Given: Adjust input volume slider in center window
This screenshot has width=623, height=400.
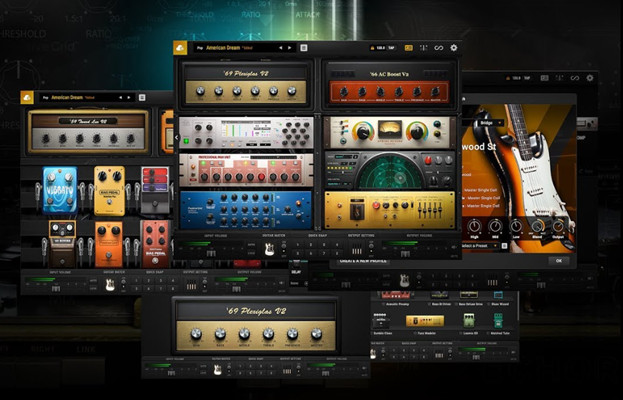Looking at the screenshot, I should coord(211,252).
